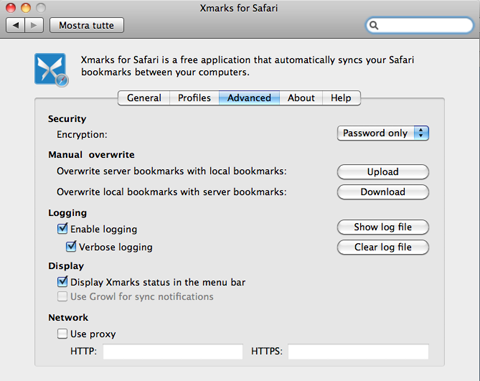This screenshot has width=480, height=381.
Task: Open the Encryption dropdown showing Password only
Action: click(x=383, y=133)
